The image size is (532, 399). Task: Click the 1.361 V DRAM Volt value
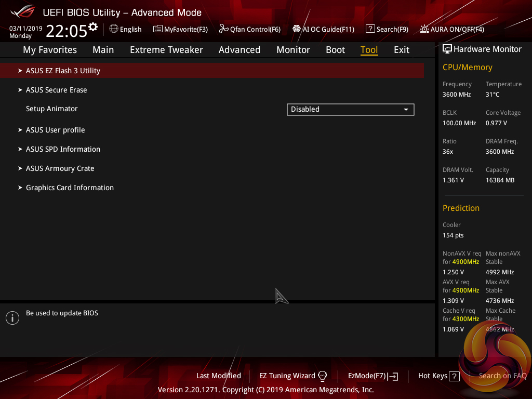[453, 180]
